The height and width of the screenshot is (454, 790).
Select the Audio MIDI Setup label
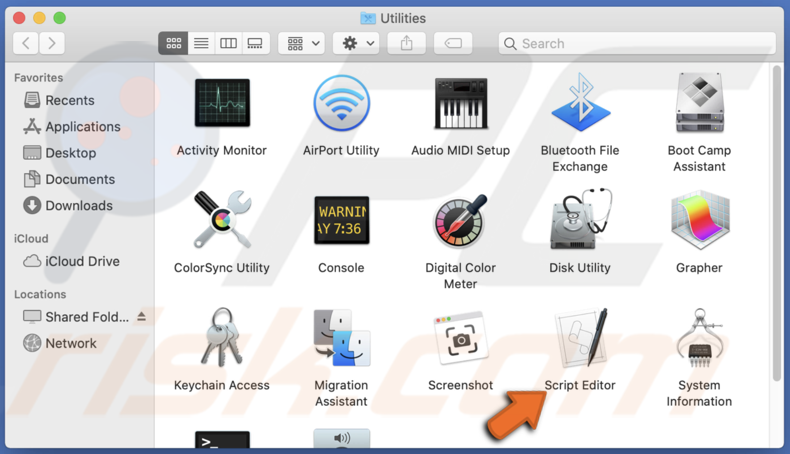click(460, 150)
